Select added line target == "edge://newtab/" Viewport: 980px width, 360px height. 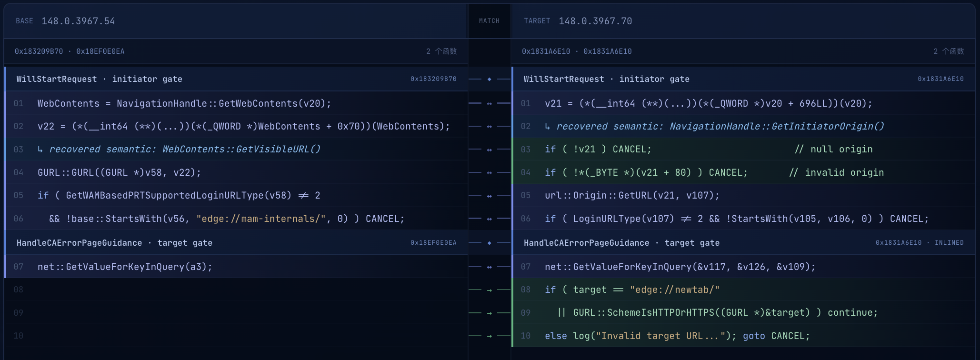point(744,290)
